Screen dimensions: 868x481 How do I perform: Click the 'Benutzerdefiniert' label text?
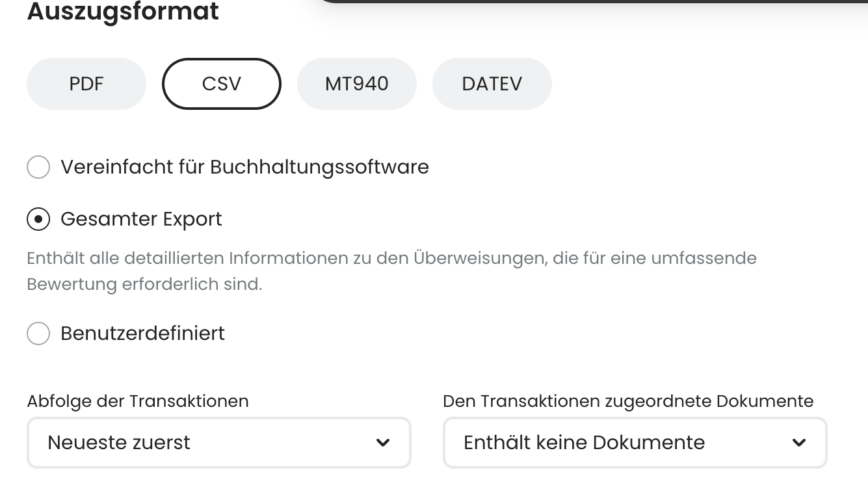(142, 333)
